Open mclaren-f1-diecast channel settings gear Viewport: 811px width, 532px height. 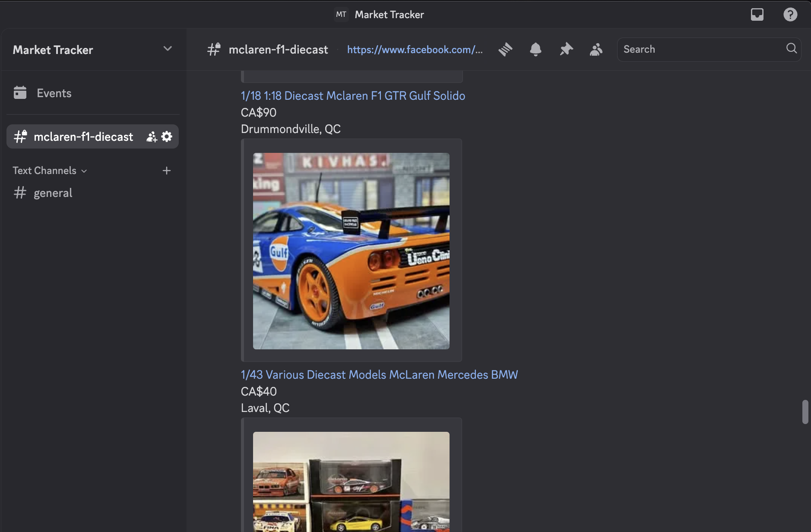(x=167, y=136)
